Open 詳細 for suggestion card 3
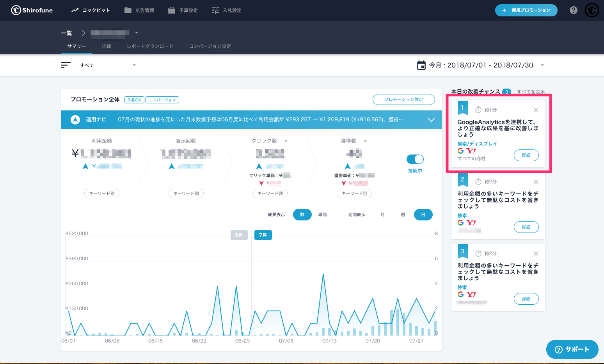 526,299
